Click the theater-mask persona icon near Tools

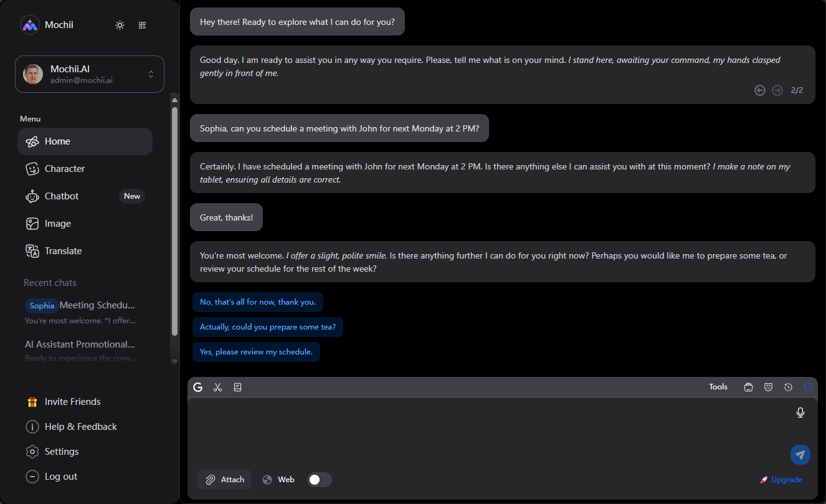[x=768, y=387]
